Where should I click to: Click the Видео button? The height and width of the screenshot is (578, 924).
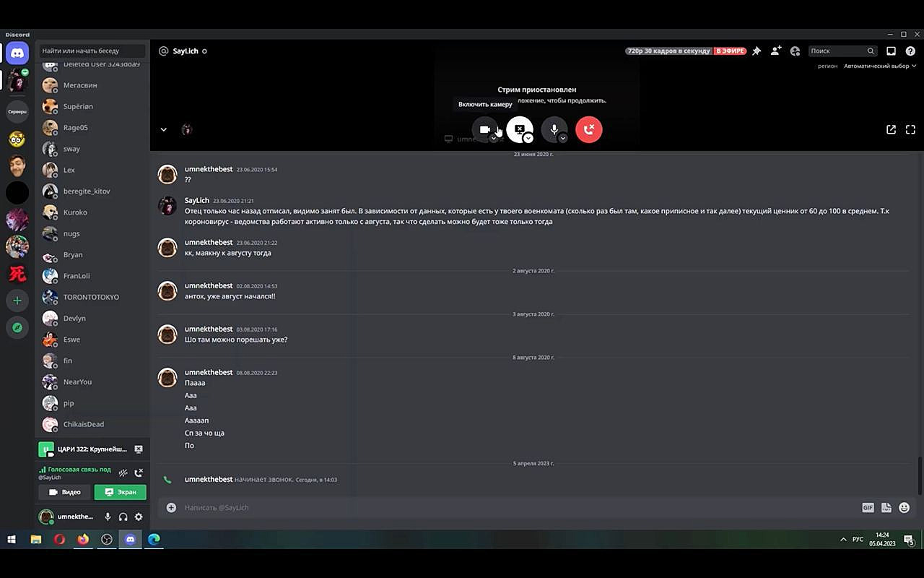pos(65,492)
